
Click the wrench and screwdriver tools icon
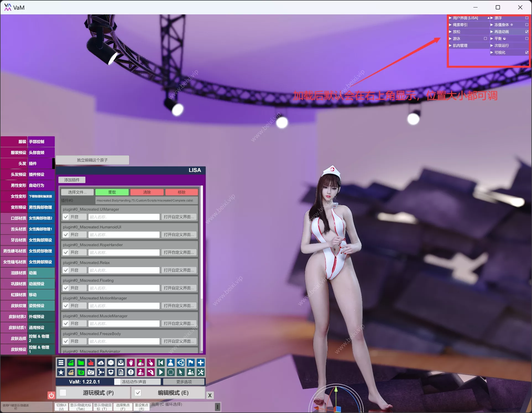200,372
